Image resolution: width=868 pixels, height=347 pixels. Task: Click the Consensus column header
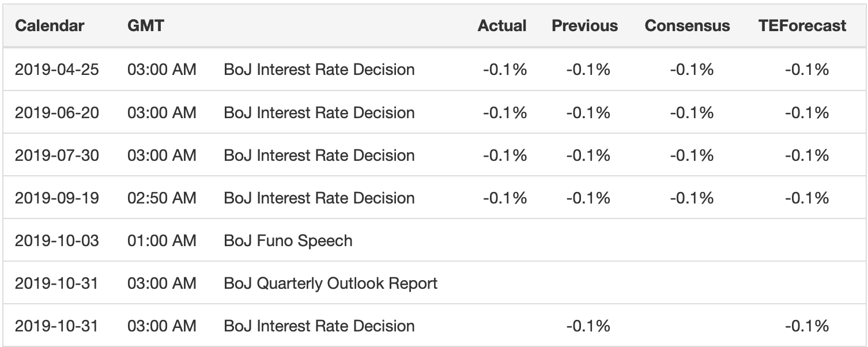pyautogui.click(x=687, y=26)
